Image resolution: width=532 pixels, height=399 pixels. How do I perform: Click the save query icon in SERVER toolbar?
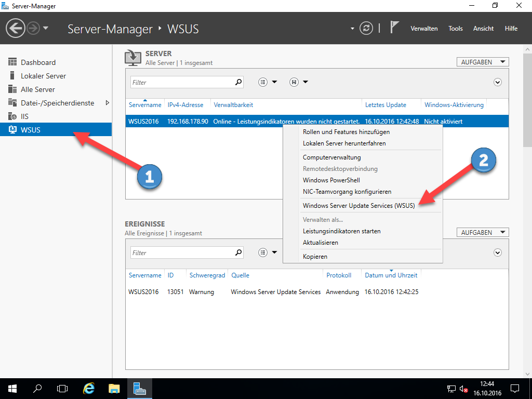(294, 82)
